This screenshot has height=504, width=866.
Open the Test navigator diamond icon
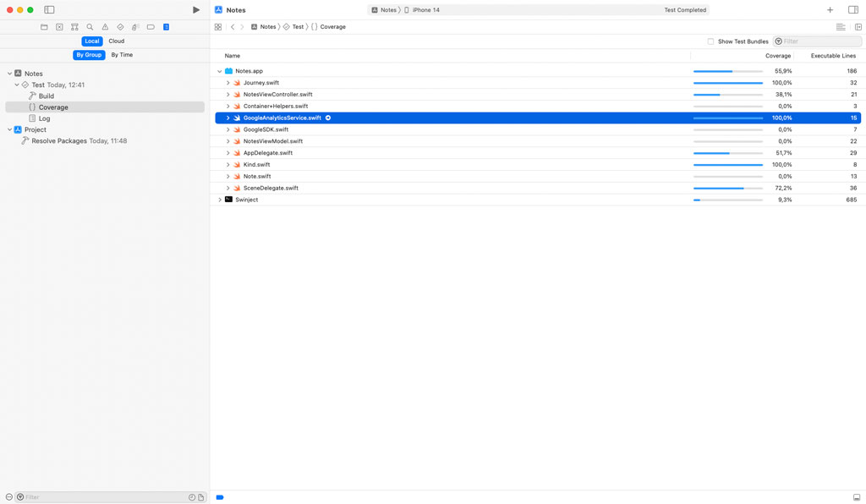[120, 26]
